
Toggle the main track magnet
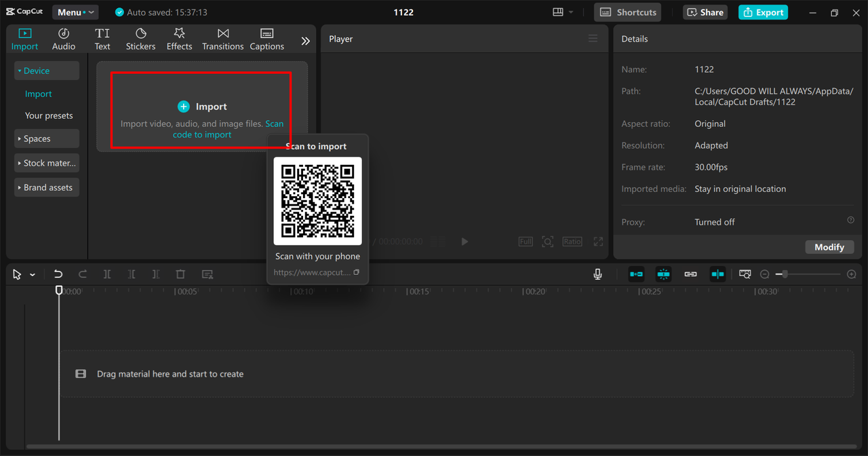click(636, 274)
